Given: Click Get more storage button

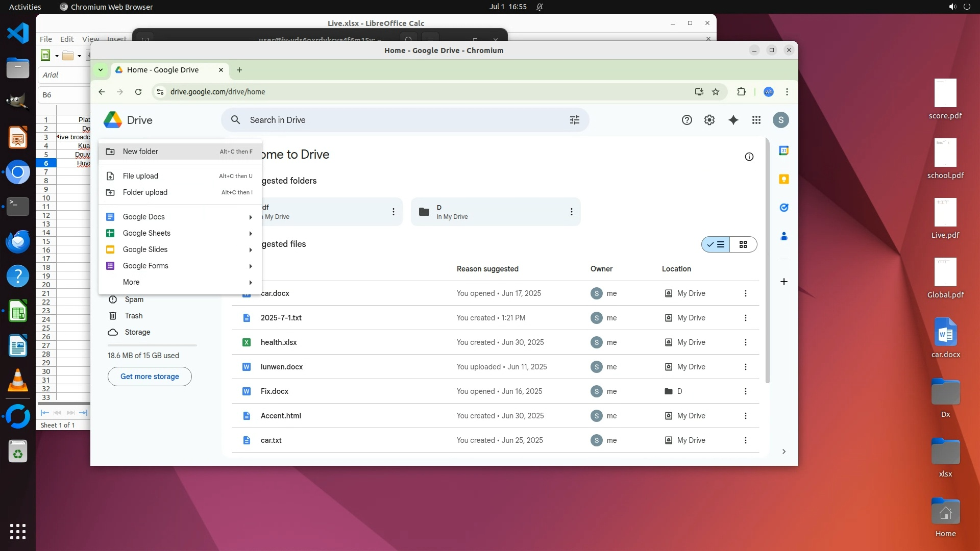Looking at the screenshot, I should pyautogui.click(x=150, y=377).
